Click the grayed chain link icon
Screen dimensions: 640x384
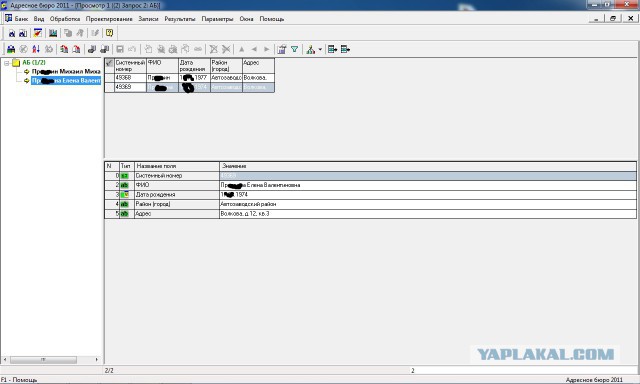(x=198, y=49)
